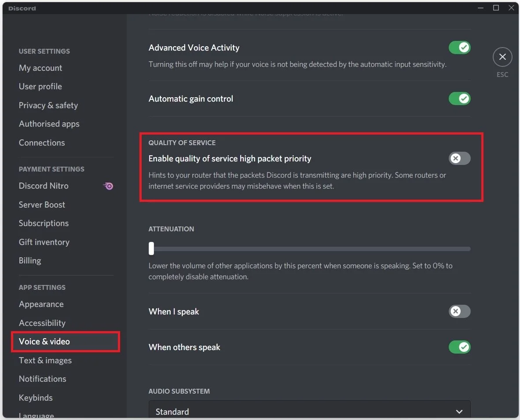Disable Automatic gain control switch
The width and height of the screenshot is (520, 420).
459,99
